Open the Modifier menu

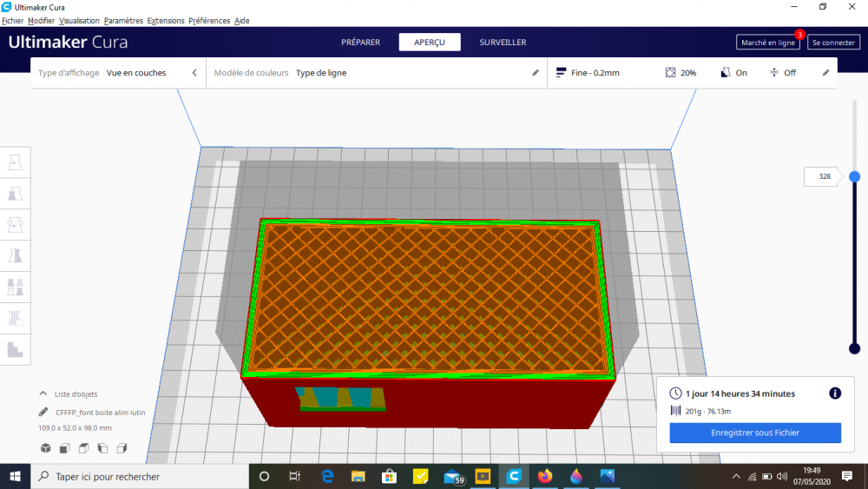point(41,21)
